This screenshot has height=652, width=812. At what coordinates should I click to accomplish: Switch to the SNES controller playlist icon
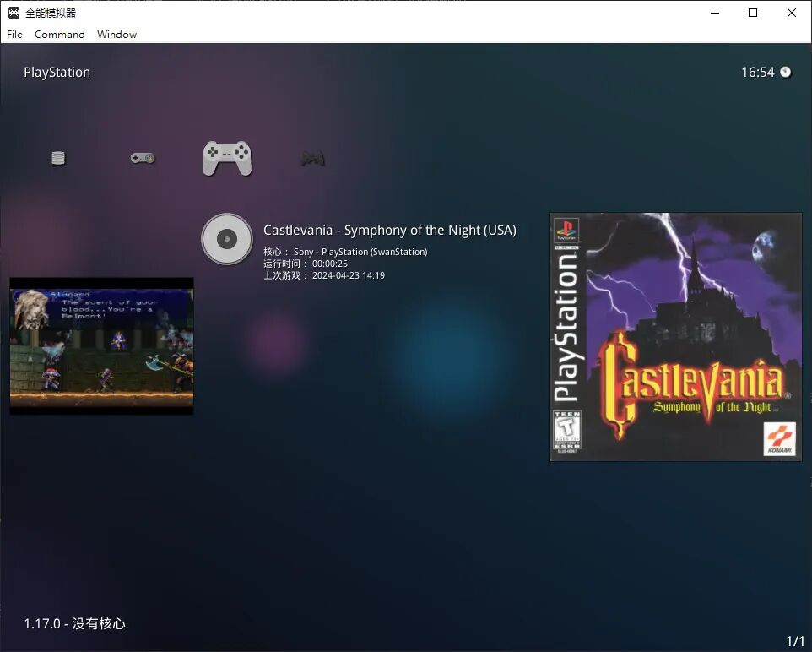(143, 158)
